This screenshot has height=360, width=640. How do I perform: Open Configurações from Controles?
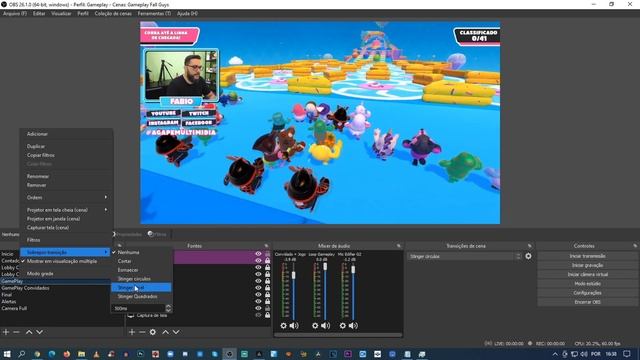coord(587,293)
